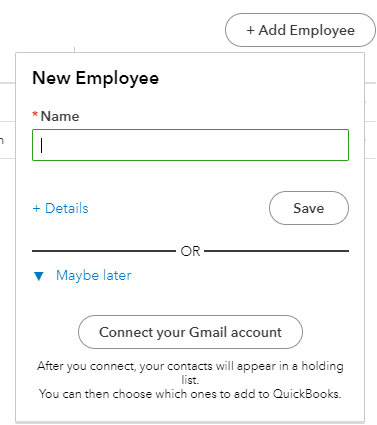Click the OR divider text
The width and height of the screenshot is (377, 425).
coord(190,251)
